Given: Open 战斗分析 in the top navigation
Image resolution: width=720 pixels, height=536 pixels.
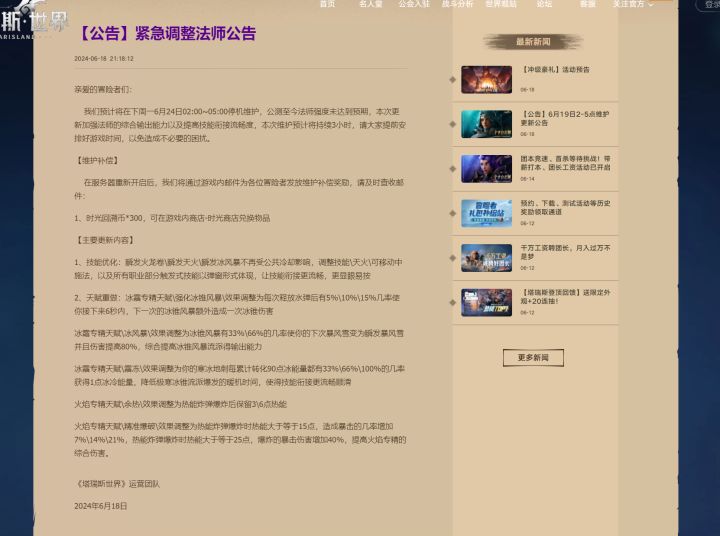Looking at the screenshot, I should tap(457, 4).
